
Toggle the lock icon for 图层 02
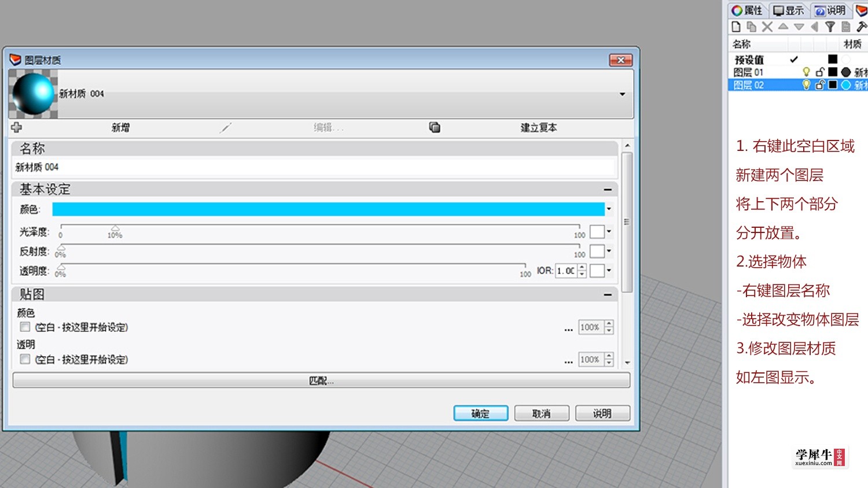[820, 84]
